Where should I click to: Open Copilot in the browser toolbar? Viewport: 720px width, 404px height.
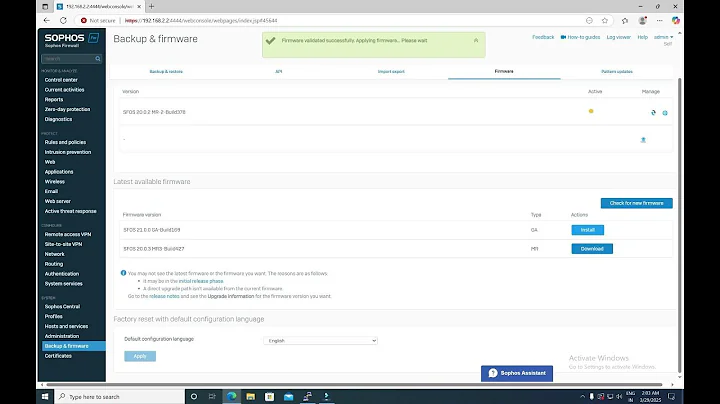point(675,20)
